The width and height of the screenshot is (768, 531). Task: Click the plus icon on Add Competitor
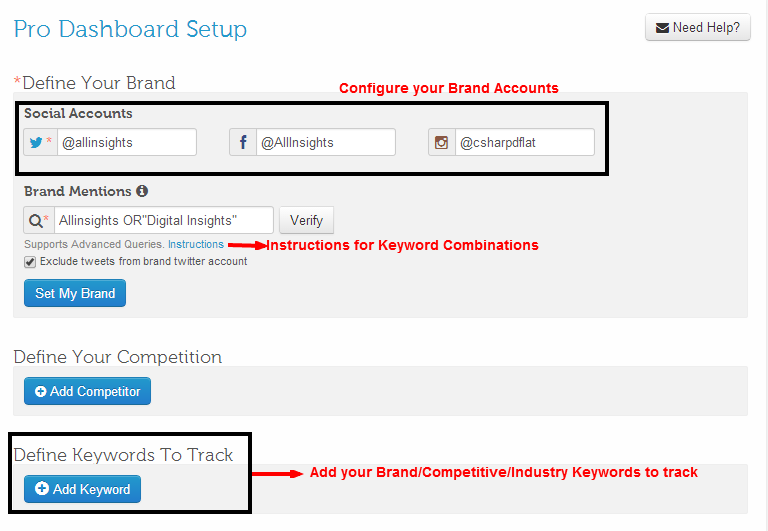(x=41, y=391)
